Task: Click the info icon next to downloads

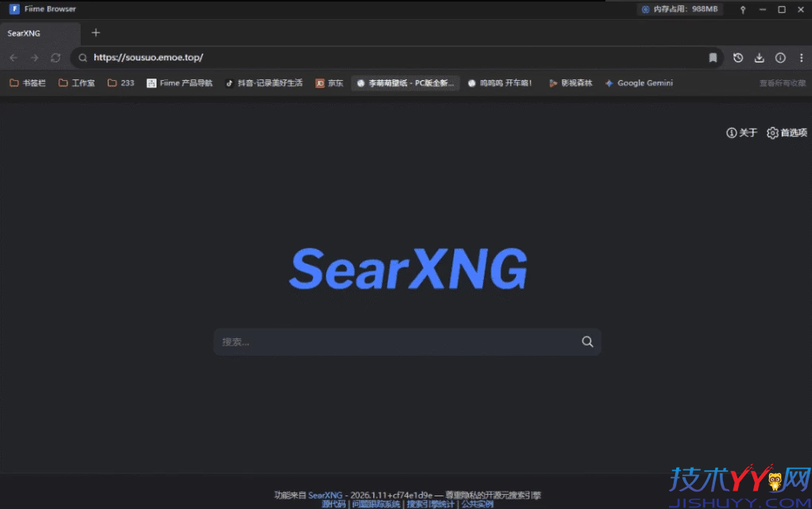Action: coord(779,57)
